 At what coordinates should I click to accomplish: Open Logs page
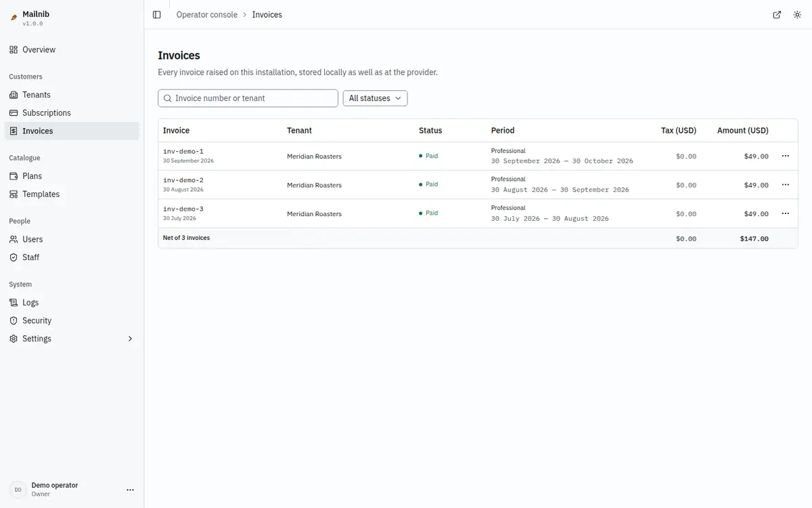72,303
